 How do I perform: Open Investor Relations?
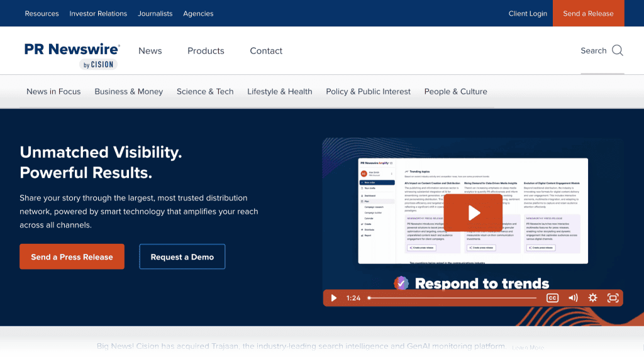coord(98,14)
